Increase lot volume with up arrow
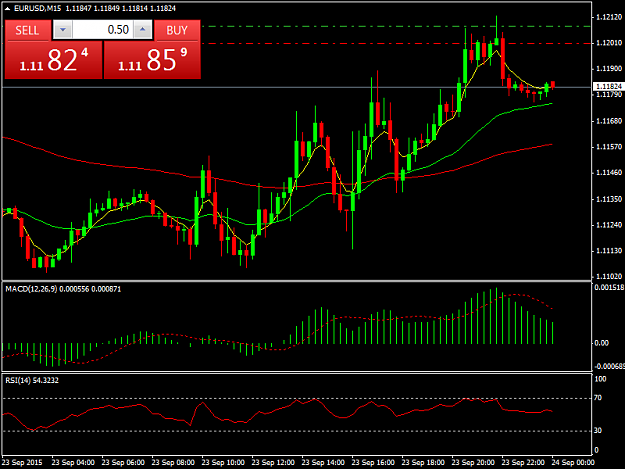 tap(143, 30)
